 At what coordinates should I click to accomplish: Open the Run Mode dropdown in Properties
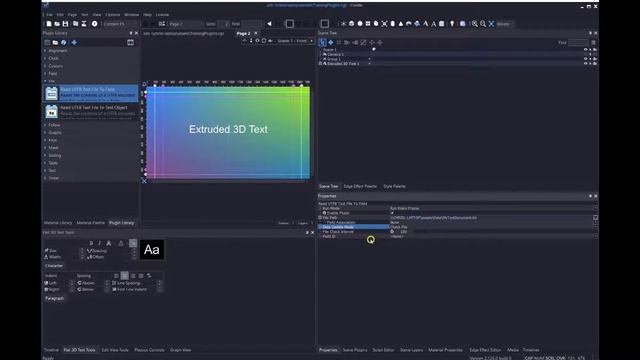(x=596, y=208)
